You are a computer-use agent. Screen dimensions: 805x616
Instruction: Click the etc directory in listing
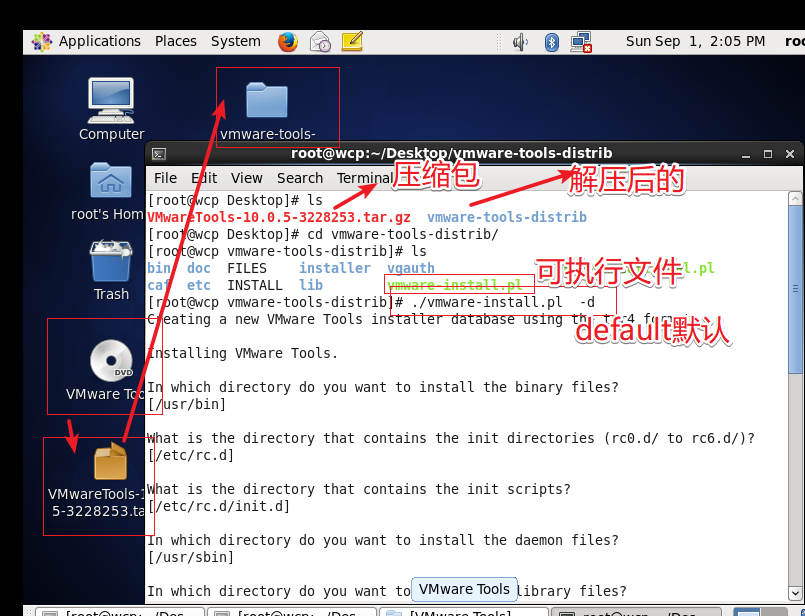coord(199,285)
